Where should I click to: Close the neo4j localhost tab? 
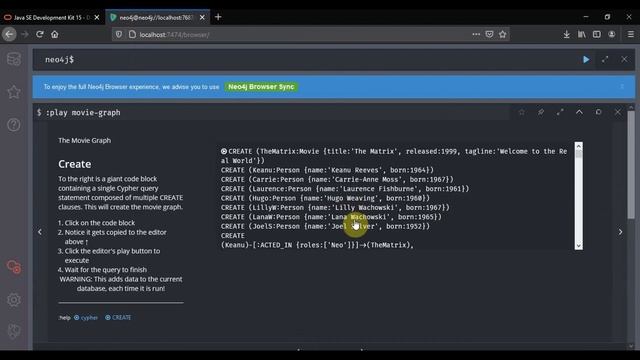click(202, 18)
